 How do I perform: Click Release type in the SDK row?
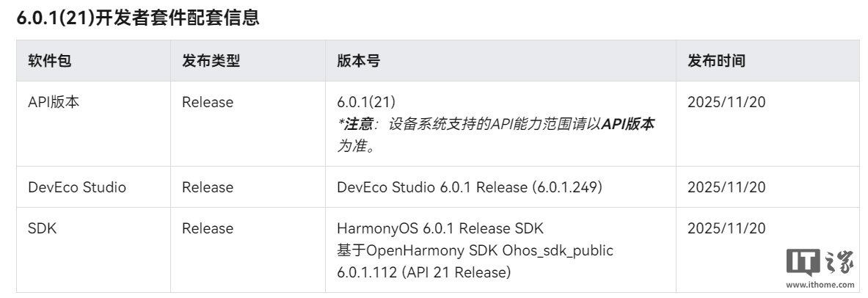[208, 228]
